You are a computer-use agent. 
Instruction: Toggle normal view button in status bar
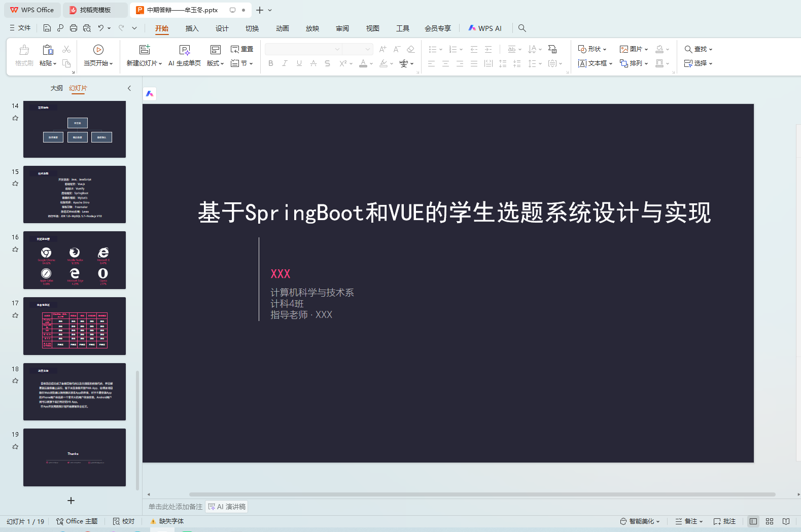click(x=753, y=521)
